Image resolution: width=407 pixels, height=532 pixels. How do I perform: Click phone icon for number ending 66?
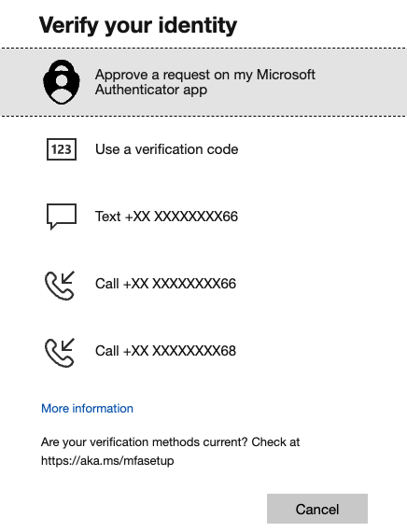point(60,286)
